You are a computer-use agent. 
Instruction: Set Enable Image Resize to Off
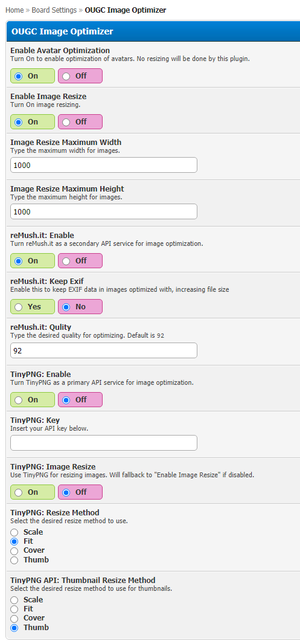pyautogui.click(x=80, y=121)
